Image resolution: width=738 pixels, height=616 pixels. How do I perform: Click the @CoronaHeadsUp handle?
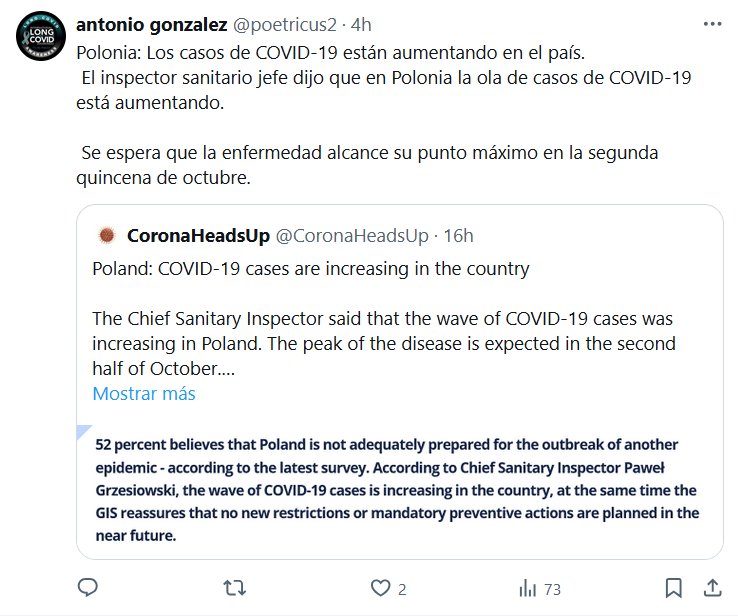[351, 236]
